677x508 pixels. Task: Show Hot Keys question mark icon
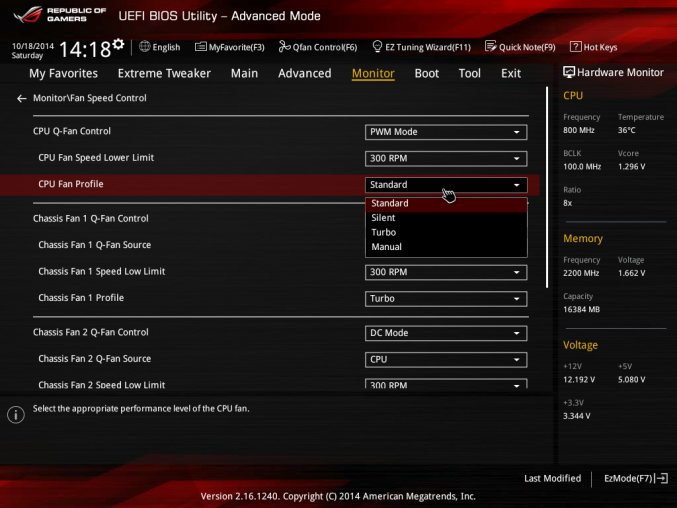point(575,47)
